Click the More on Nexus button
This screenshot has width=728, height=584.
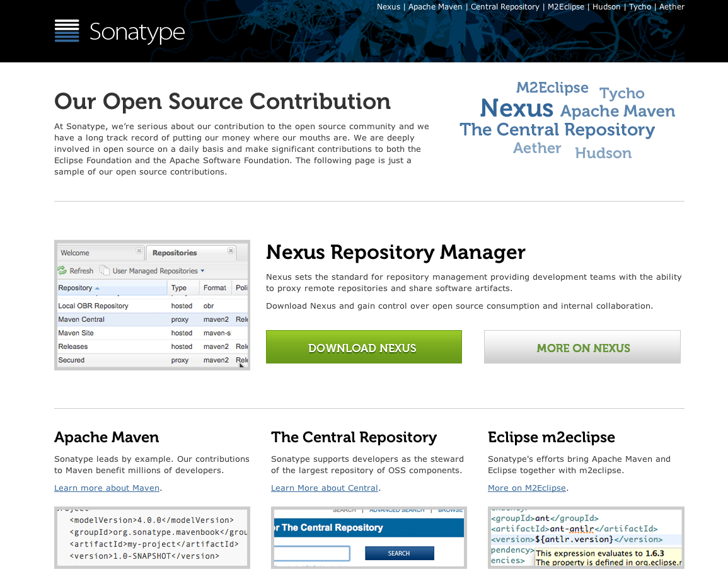point(582,346)
